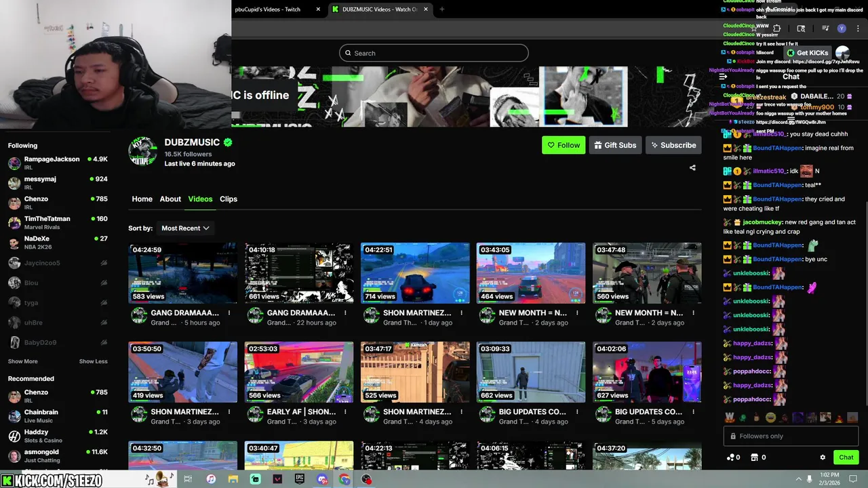Click the KICKs coin counter icon below chat
The image size is (868, 488).
730,457
